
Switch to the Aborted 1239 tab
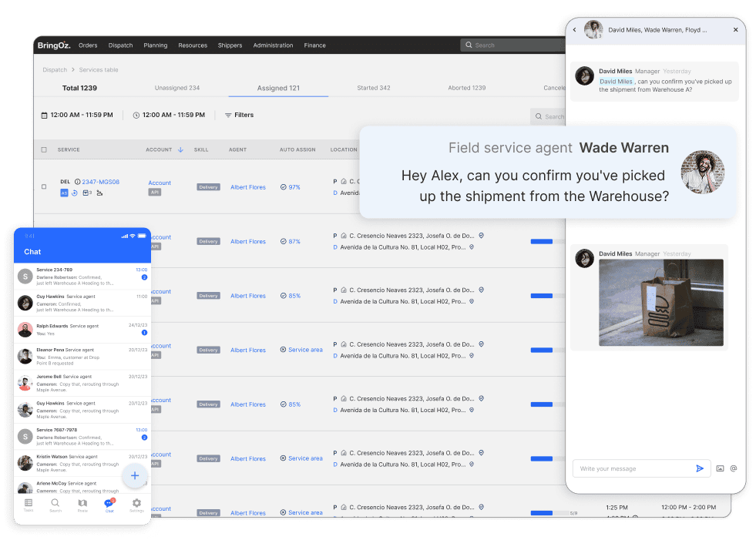pos(467,89)
